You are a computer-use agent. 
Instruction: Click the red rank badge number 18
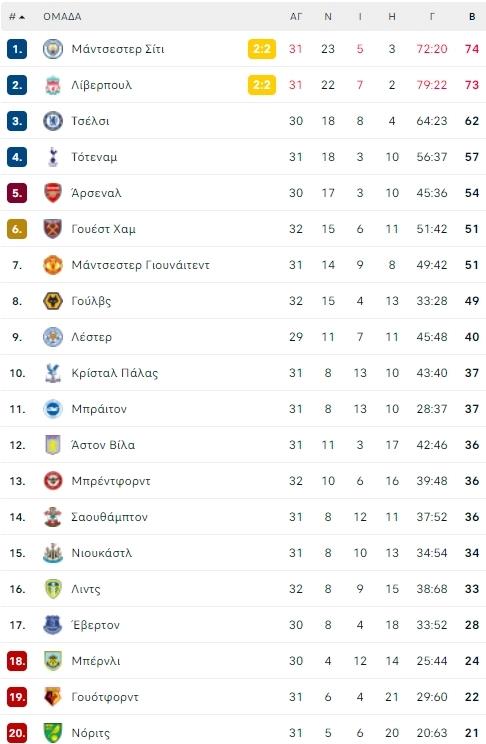17,661
